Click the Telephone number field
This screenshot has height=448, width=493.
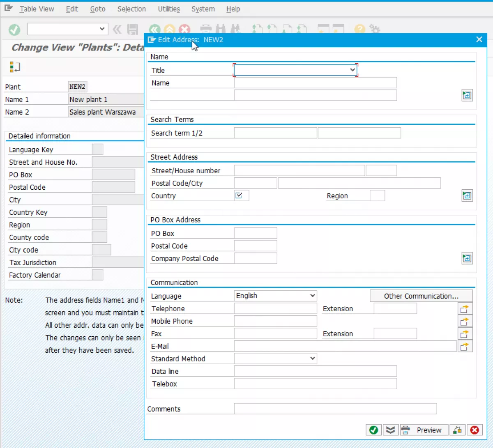275,308
